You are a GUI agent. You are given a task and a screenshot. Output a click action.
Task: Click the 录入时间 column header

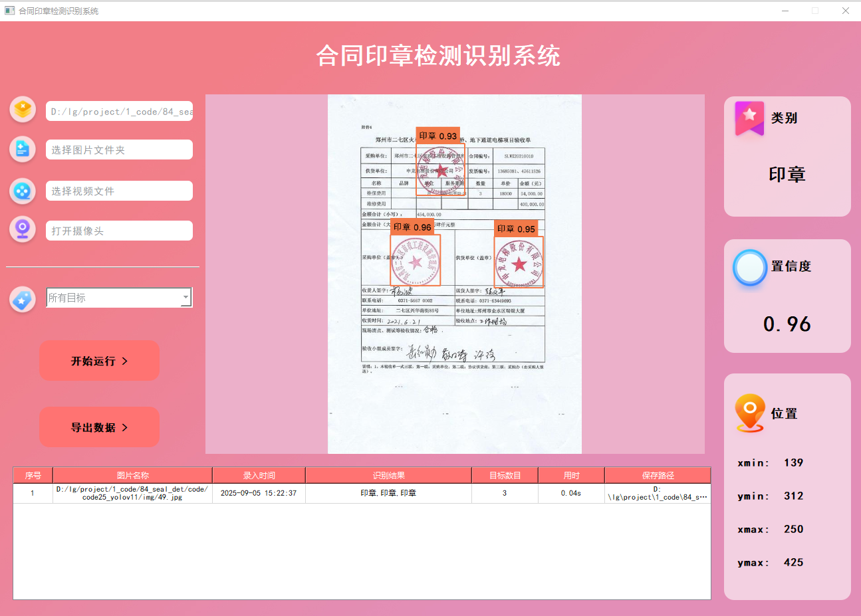click(259, 475)
